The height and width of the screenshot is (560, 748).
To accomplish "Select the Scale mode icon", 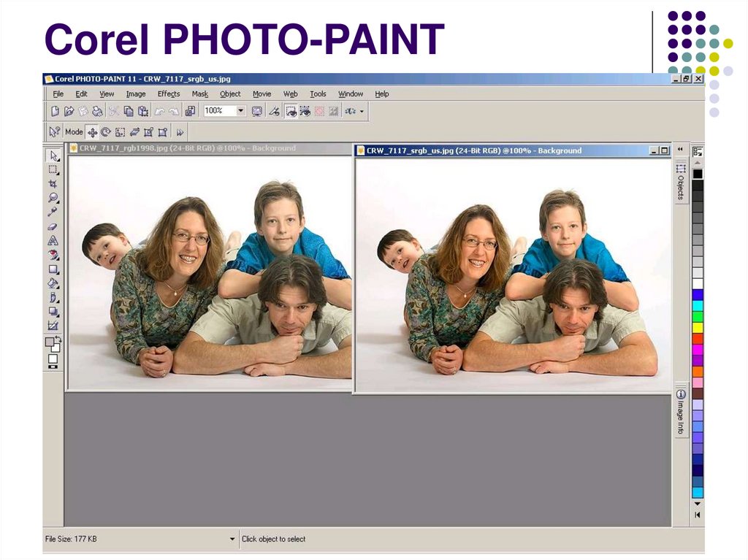I will click(121, 131).
